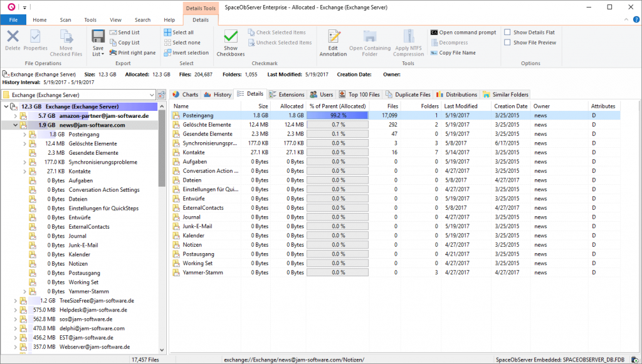Open the Extensions tab
This screenshot has width=642, height=364.
287,95
